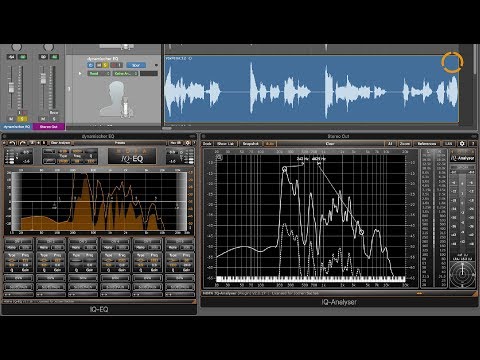Click Zoom in the IQ-Analyser toolbar
The width and height of the screenshot is (480, 360).
pyautogui.click(x=404, y=144)
